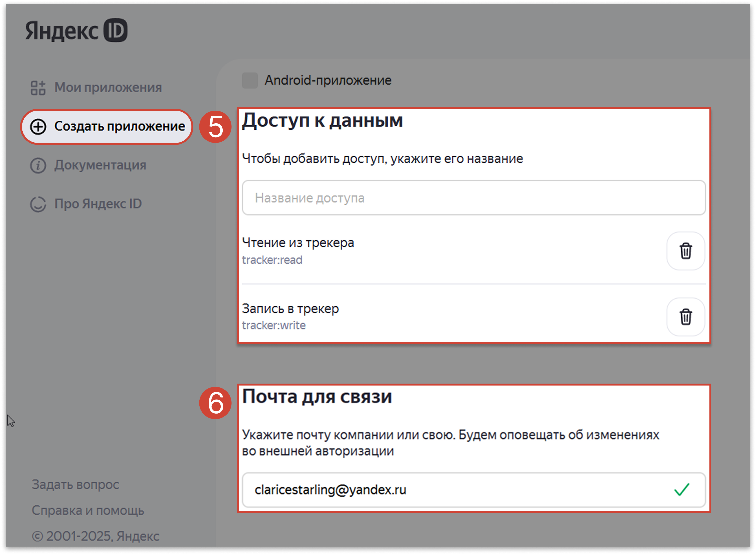Screen dimensions: 756x555
Task: Click the Чтение из трекера label
Action: click(298, 243)
